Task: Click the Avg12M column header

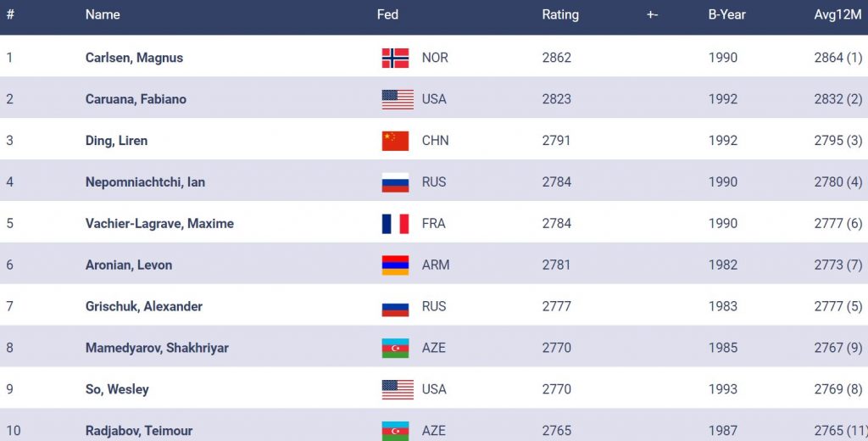Action: point(837,14)
